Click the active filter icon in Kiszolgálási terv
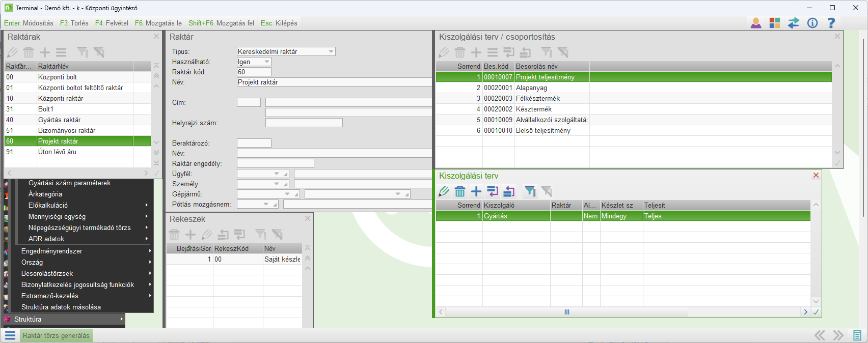868x343 pixels. 530,191
